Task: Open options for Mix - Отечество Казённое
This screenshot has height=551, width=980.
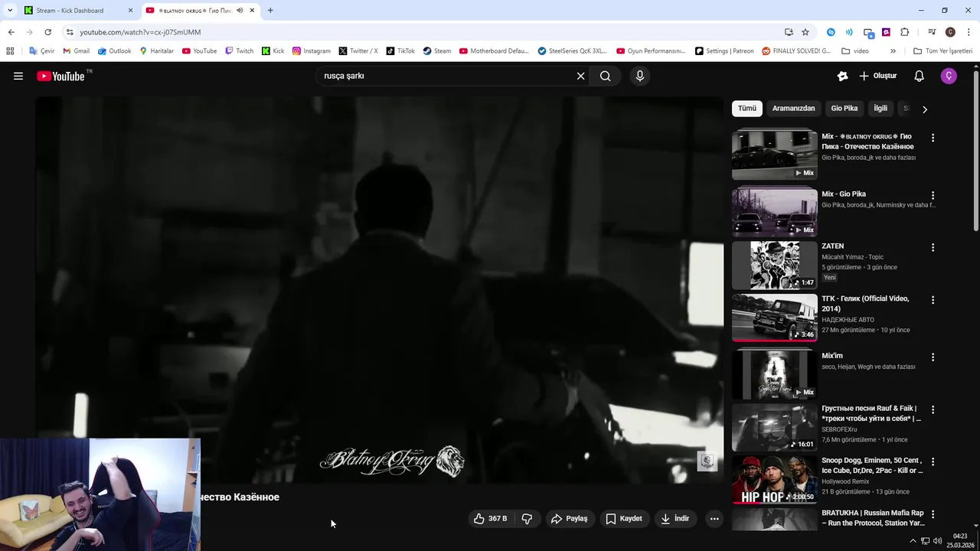Action: click(933, 138)
